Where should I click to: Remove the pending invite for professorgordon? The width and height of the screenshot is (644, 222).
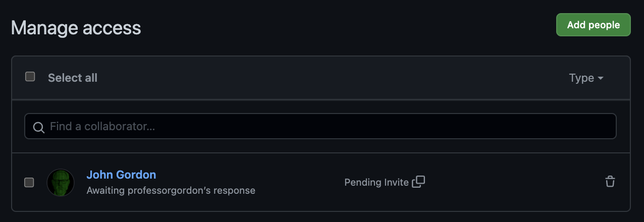[610, 182]
